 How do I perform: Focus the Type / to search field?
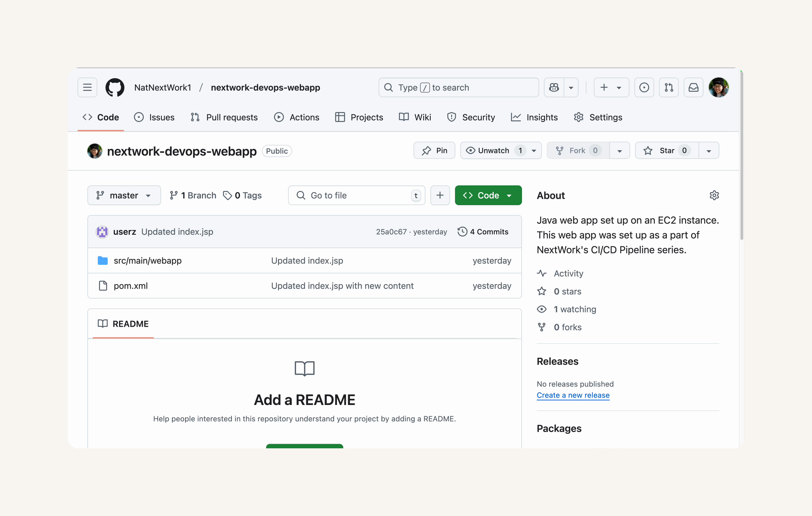pos(459,87)
